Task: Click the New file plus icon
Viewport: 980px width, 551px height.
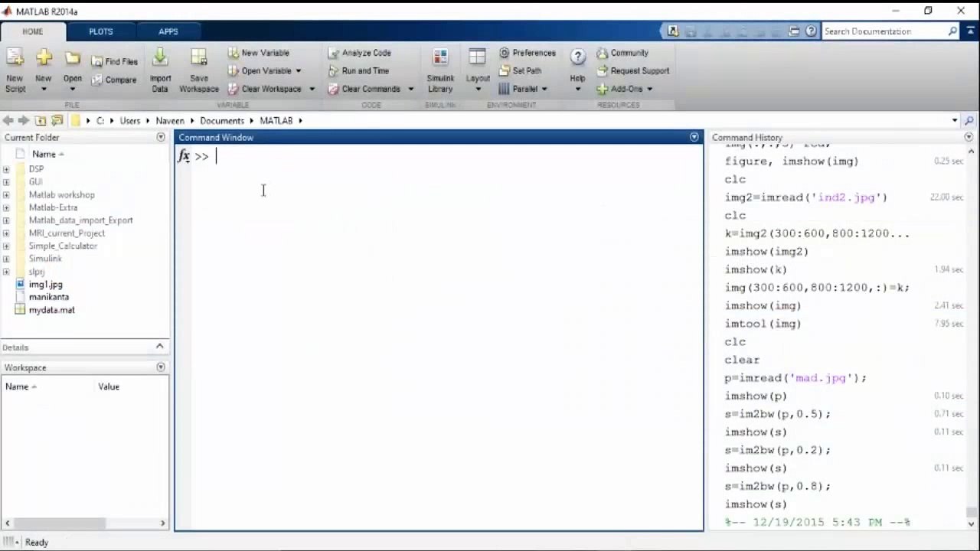Action: click(x=44, y=58)
